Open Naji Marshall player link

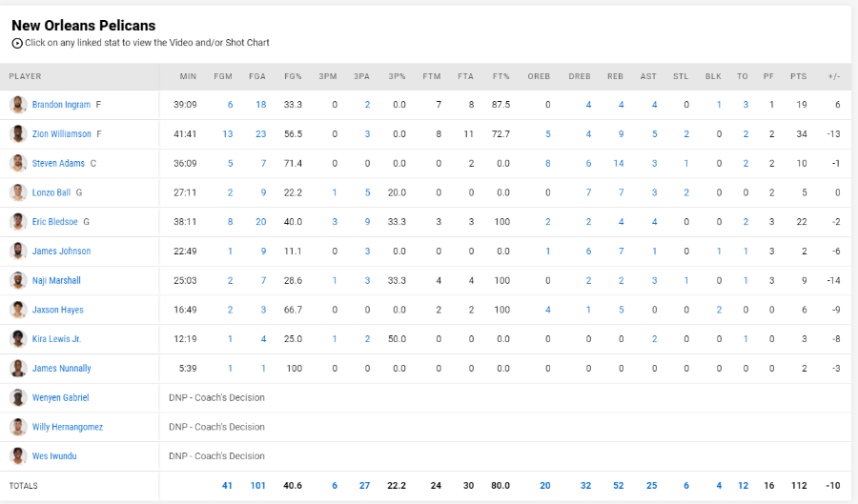56,280
